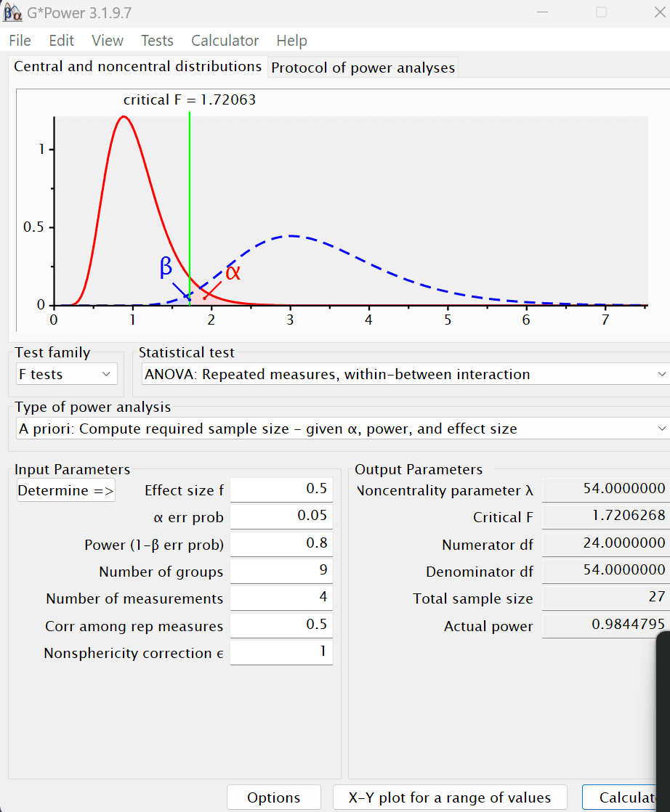Click the critical F = 1.72063 label
Screen dimensions: 670x812
click(190, 100)
